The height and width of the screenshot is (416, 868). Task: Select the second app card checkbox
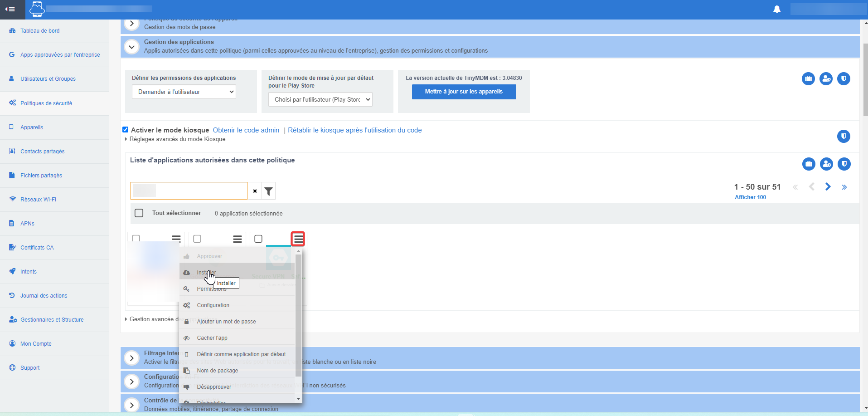[197, 239]
